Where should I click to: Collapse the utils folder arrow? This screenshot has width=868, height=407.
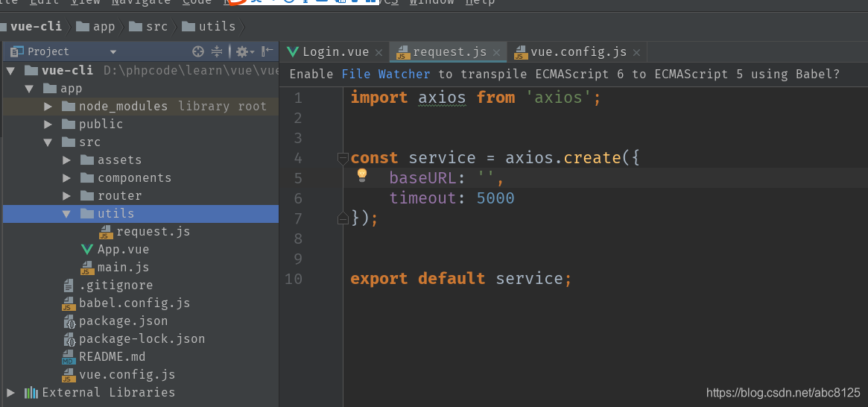click(x=67, y=214)
